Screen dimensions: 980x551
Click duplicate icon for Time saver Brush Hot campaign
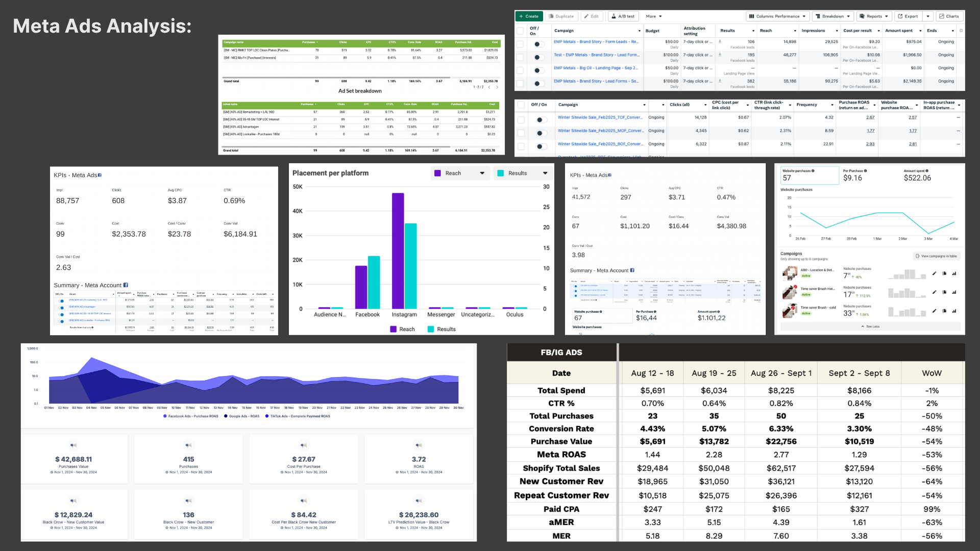[944, 292]
